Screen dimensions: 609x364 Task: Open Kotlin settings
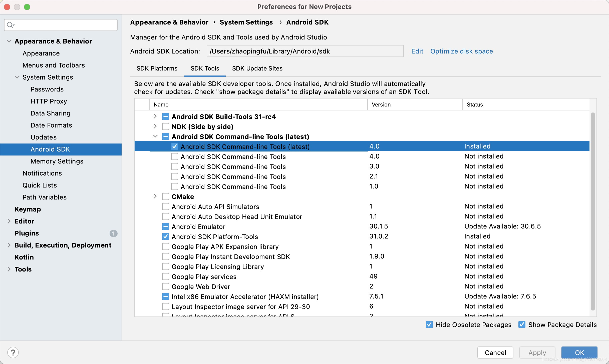pos(24,257)
